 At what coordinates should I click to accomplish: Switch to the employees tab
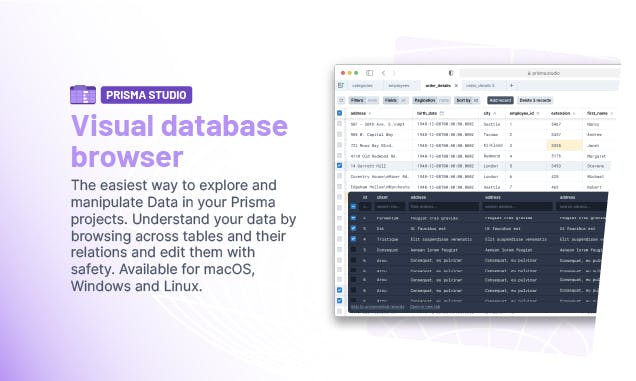click(x=399, y=86)
